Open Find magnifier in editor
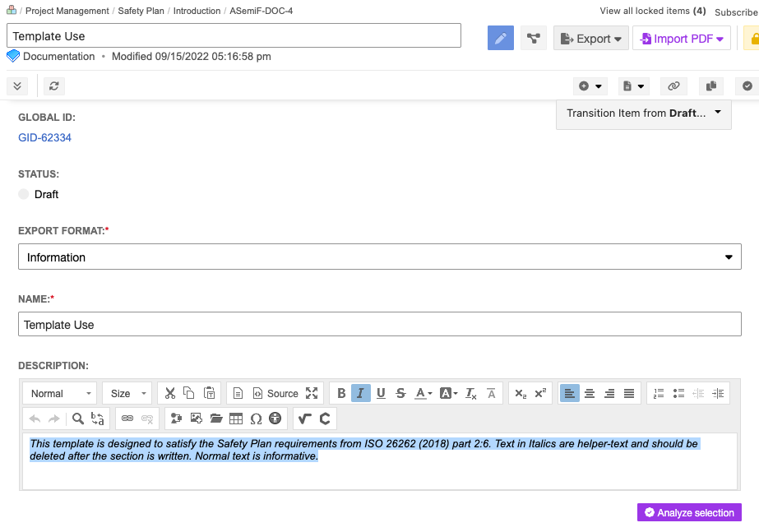Image resolution: width=759 pixels, height=532 pixels. [77, 419]
